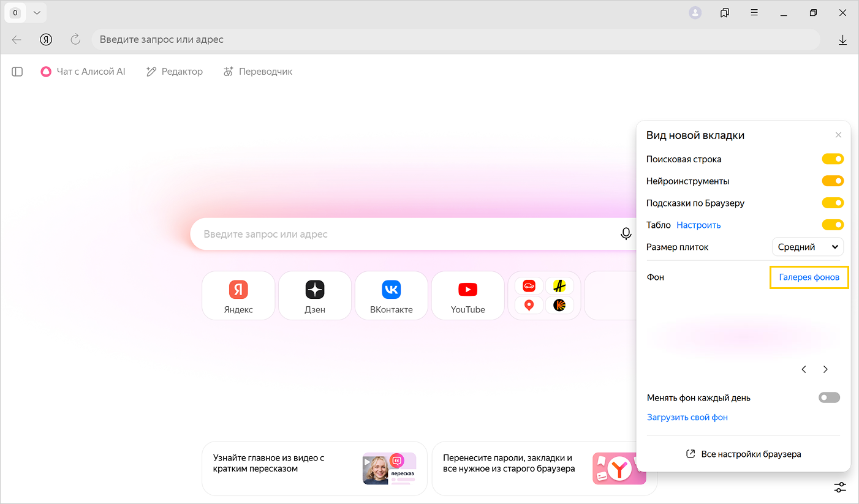Click the Yandex home button in toolbar
Image resolution: width=859 pixels, height=504 pixels.
coord(46,40)
